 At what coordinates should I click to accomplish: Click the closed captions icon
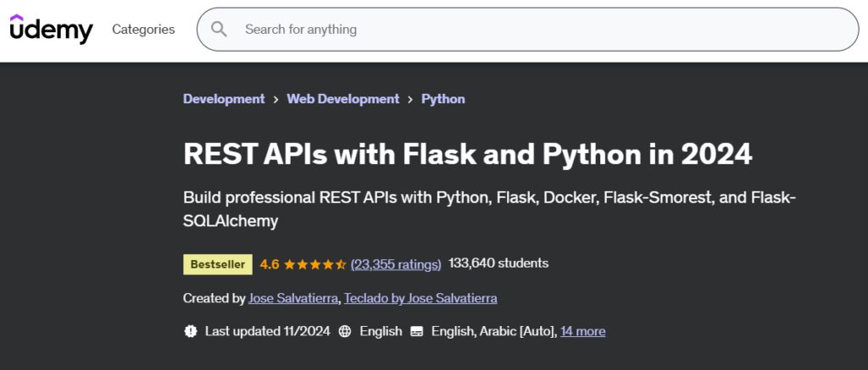pyautogui.click(x=417, y=331)
